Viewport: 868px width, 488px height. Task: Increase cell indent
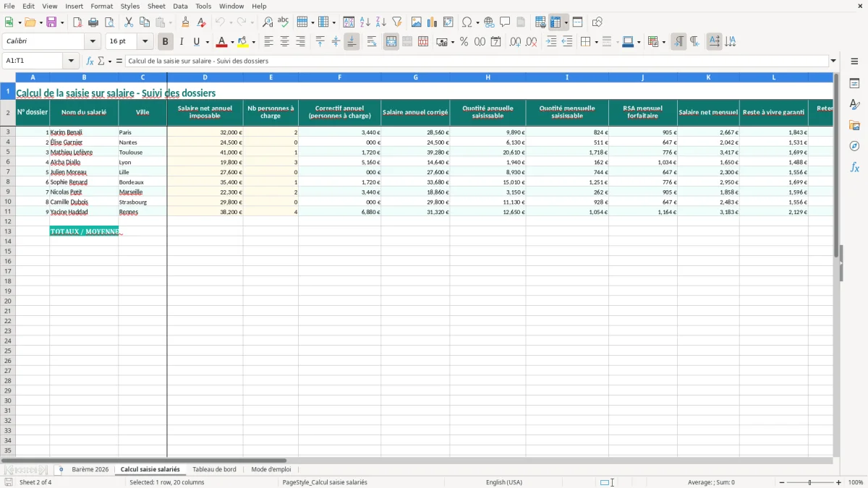552,42
